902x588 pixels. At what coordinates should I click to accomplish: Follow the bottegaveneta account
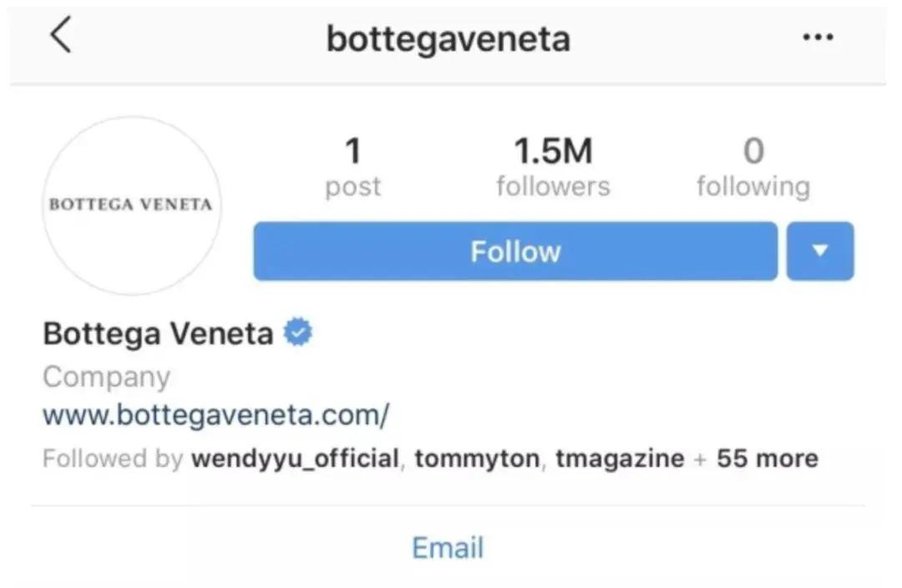pyautogui.click(x=514, y=251)
